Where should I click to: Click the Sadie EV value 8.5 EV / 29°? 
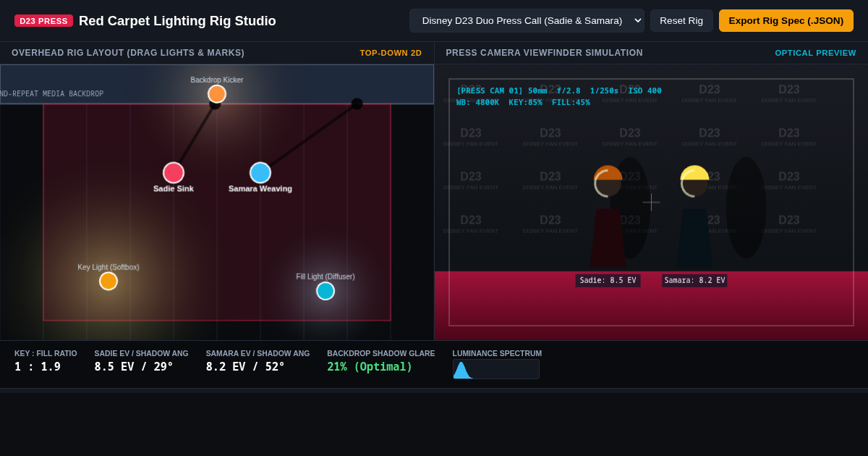point(134,367)
